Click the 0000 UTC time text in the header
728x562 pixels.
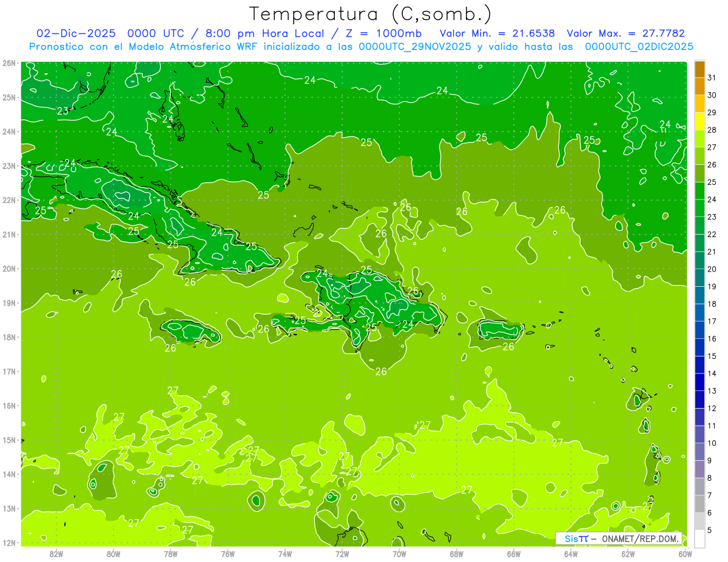tap(157, 33)
